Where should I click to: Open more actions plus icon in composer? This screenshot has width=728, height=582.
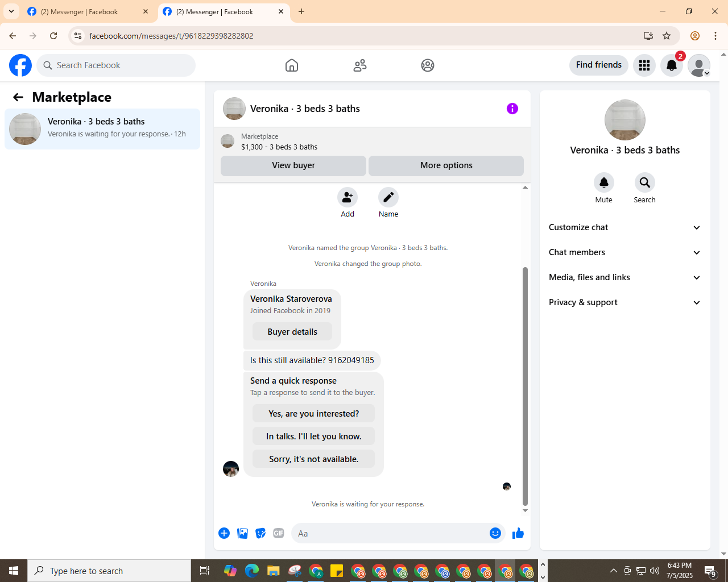[224, 533]
